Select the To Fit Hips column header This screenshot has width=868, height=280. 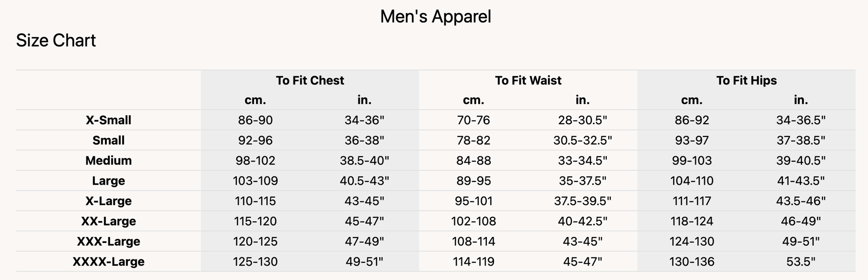[x=746, y=80]
